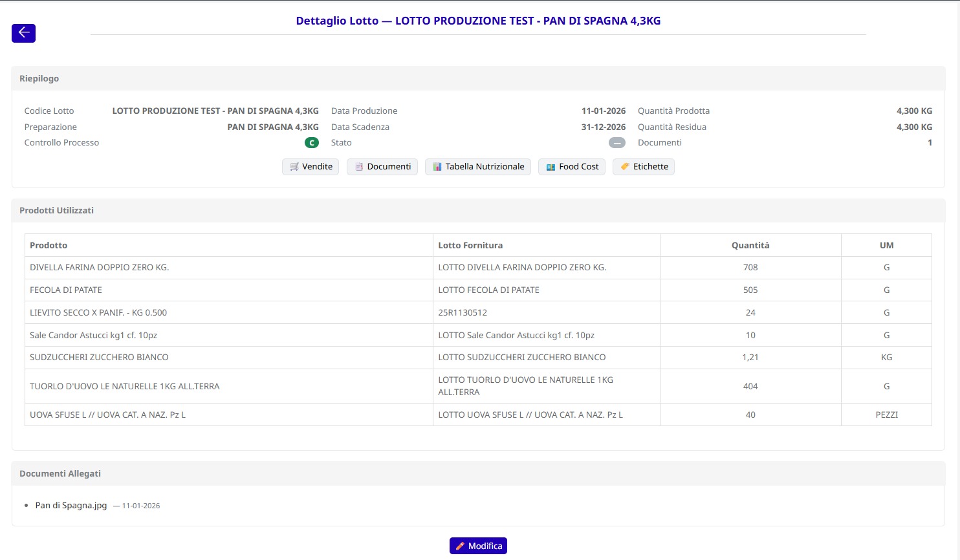The width and height of the screenshot is (960, 560).
Task: Select the DIVELLA FARINA DOPPIO ZERO product cell
Action: [x=100, y=268]
